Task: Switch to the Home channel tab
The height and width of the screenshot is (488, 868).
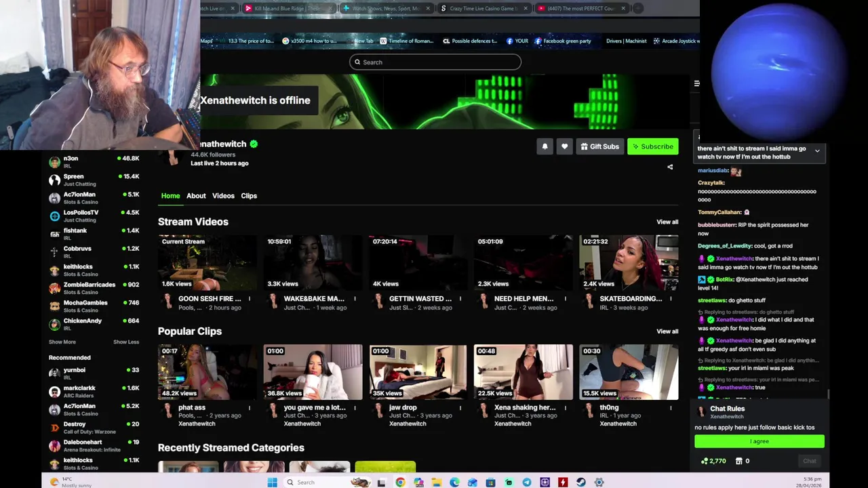Action: pyautogui.click(x=170, y=196)
